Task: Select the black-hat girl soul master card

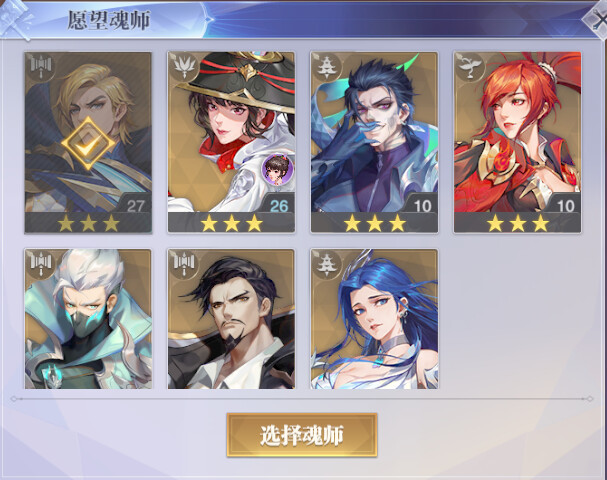Action: 231,142
